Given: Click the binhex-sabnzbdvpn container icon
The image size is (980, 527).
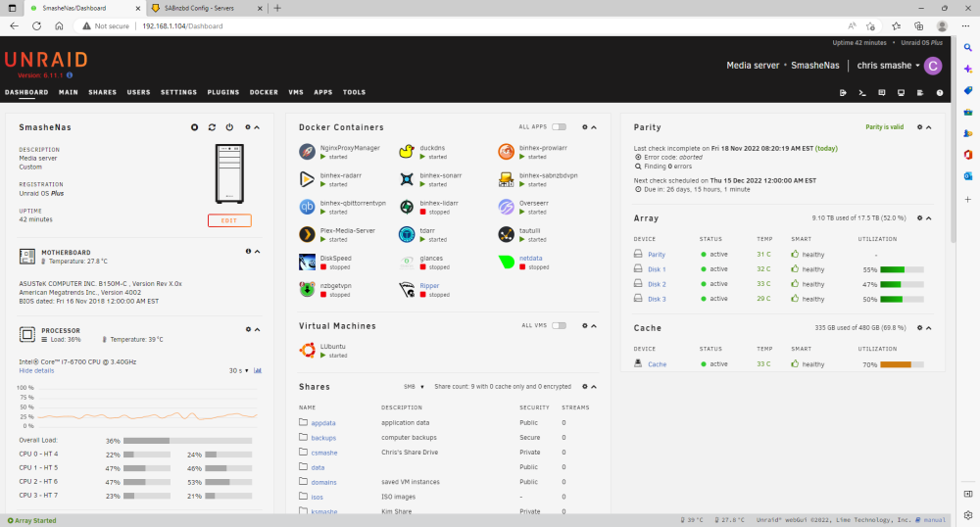Looking at the screenshot, I should pos(506,179).
